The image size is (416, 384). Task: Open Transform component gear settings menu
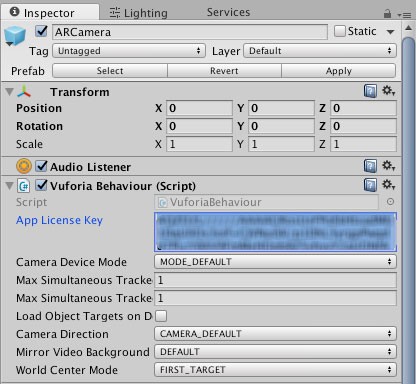[388, 90]
